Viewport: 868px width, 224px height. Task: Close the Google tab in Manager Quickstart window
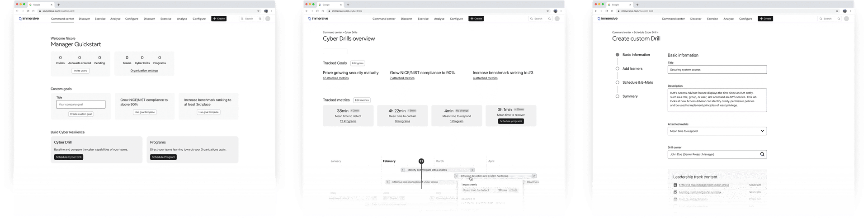coord(52,5)
